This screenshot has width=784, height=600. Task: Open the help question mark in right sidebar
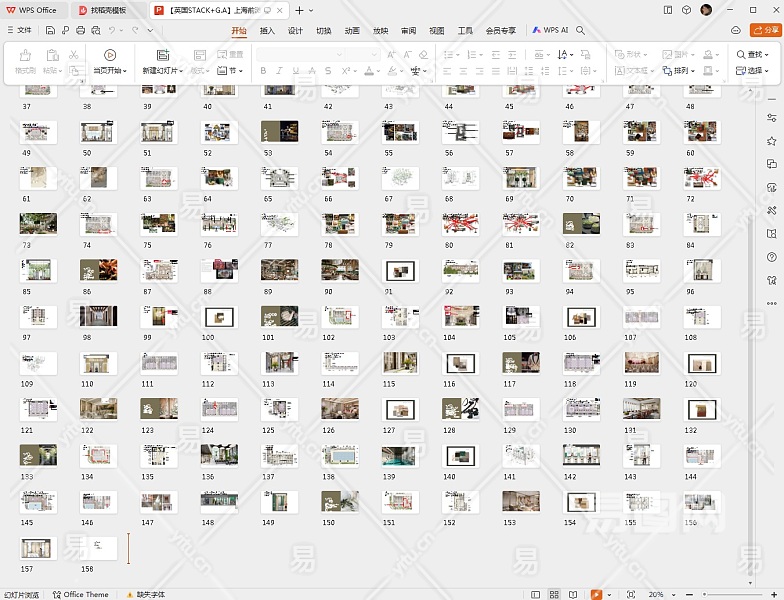[771, 257]
